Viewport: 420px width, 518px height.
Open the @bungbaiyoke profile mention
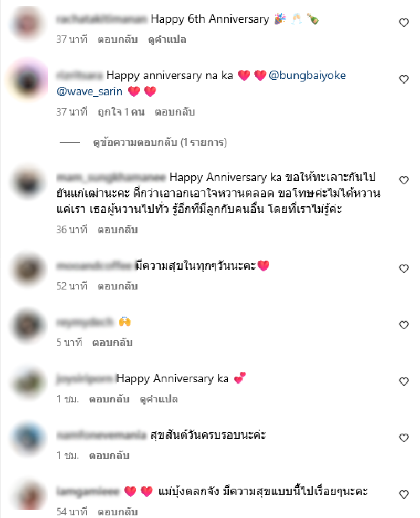(308, 75)
